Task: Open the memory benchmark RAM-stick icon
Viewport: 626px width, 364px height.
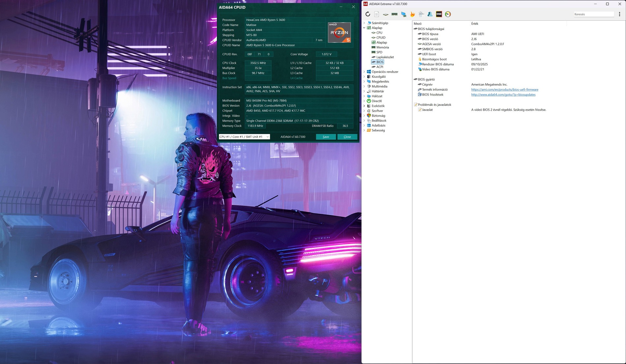Action: click(x=394, y=14)
